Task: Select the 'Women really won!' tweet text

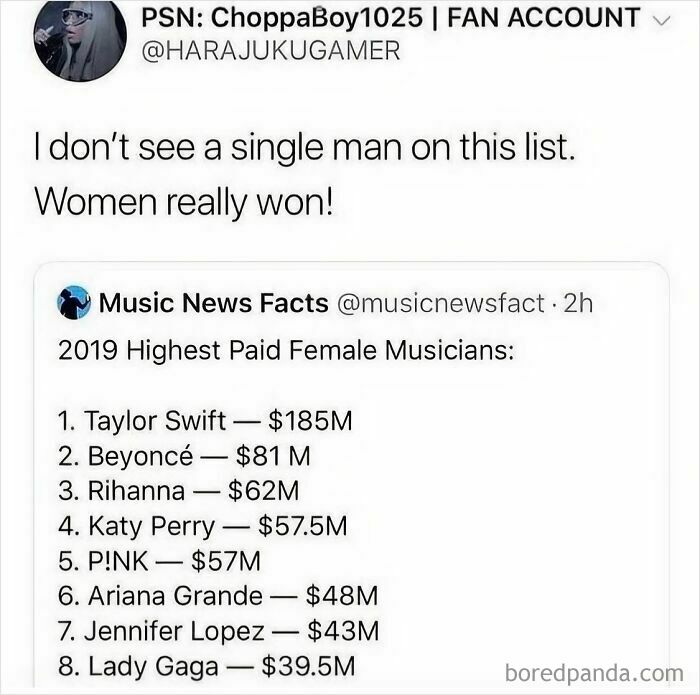Action: [184, 203]
